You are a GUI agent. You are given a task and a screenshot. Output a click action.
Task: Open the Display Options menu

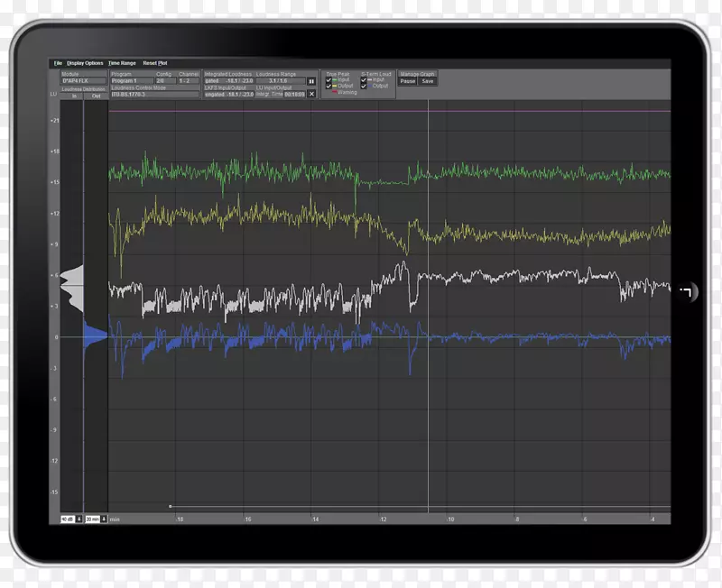point(85,63)
